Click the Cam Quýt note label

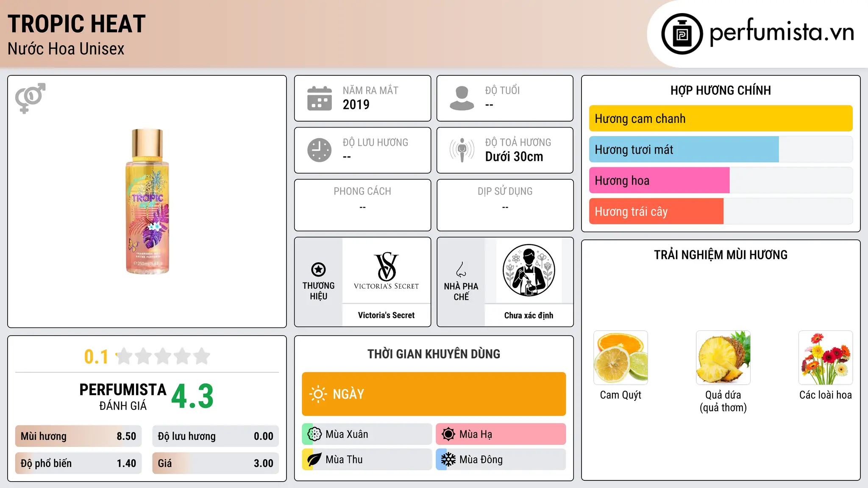620,395
